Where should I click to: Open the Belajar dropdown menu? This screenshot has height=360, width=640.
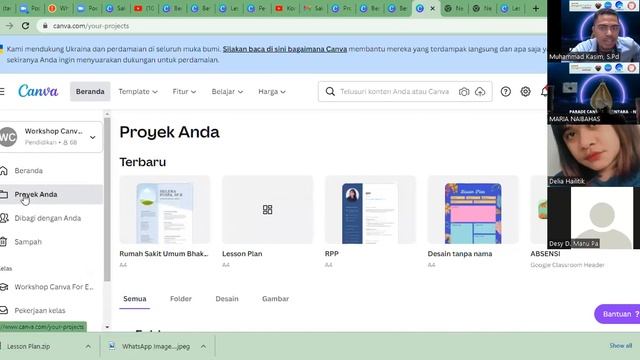[x=227, y=91]
